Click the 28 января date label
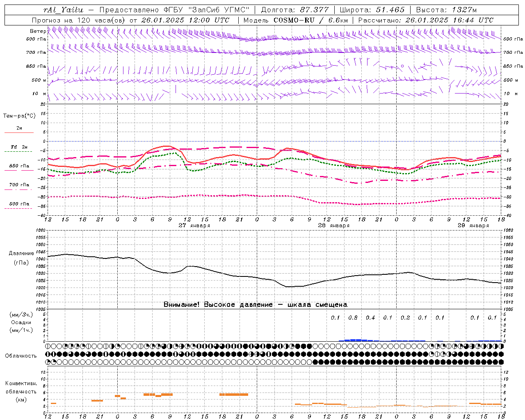This screenshot has width=525, height=420. (x=333, y=225)
